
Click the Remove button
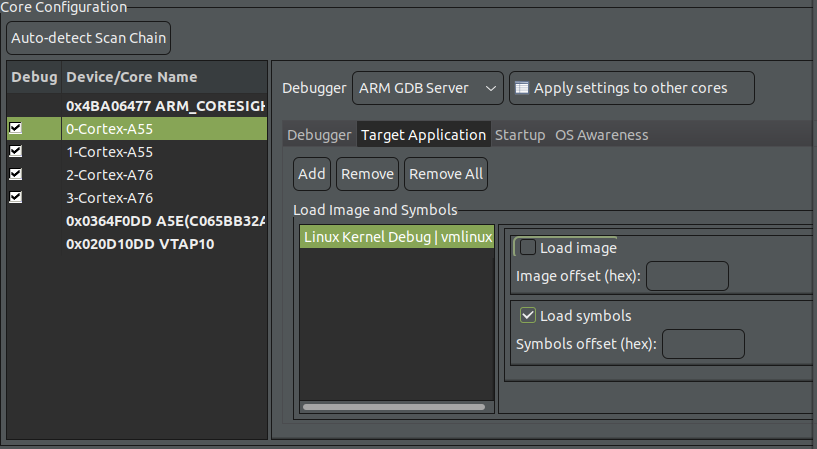coord(367,174)
